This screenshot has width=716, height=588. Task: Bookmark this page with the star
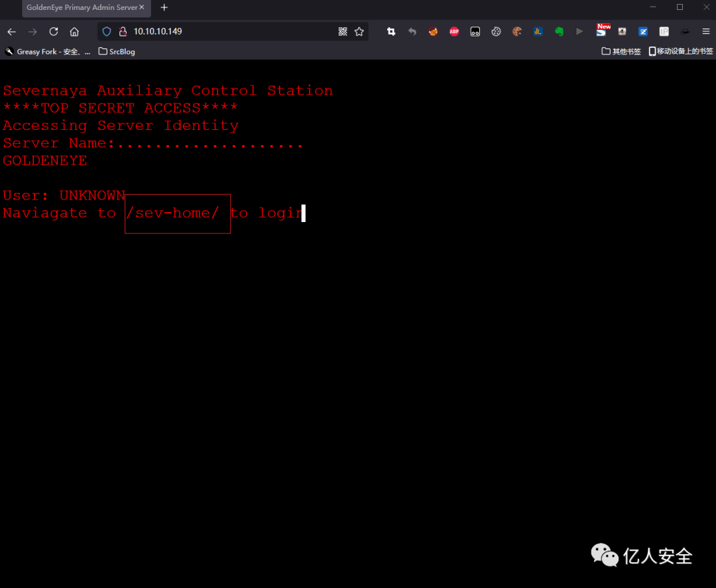[x=359, y=32]
